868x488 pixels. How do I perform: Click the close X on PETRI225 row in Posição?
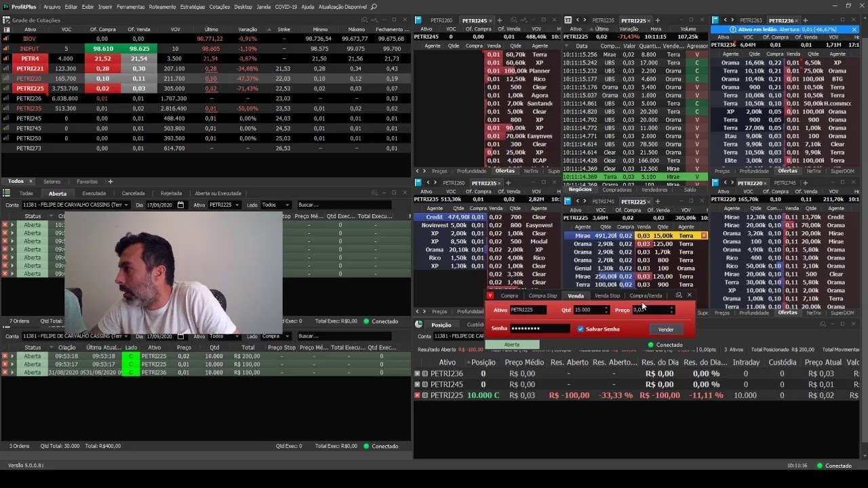point(418,395)
